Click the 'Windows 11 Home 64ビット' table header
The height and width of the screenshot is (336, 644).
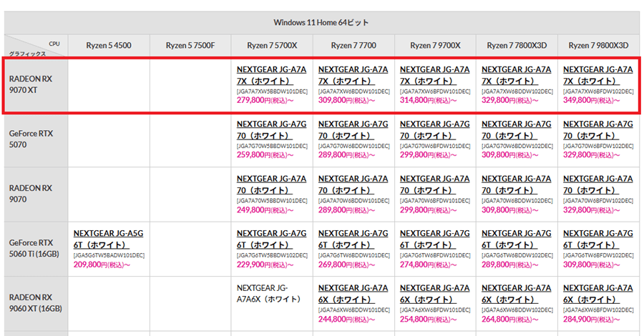tap(321, 23)
